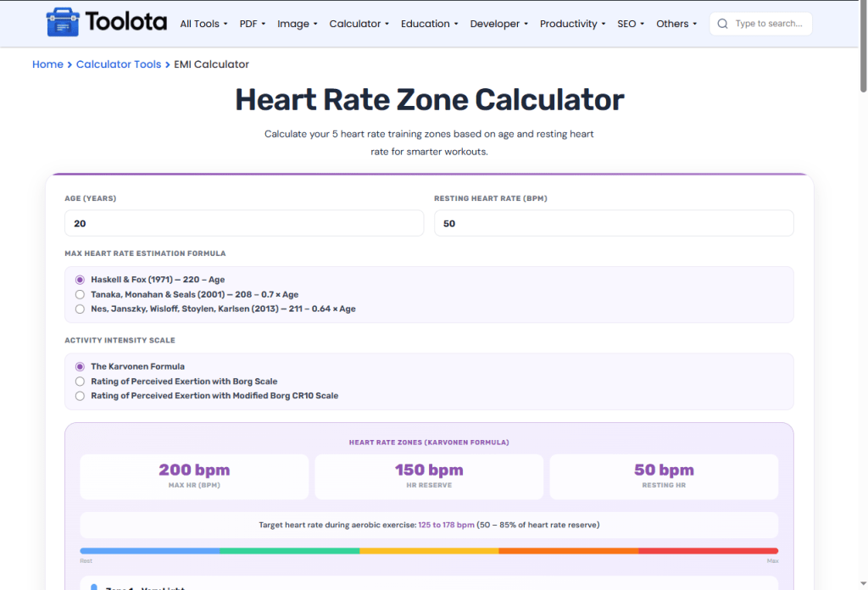Image resolution: width=868 pixels, height=590 pixels.
Task: Select Nes, Janszky, Wisloff formula option
Action: [x=80, y=309]
